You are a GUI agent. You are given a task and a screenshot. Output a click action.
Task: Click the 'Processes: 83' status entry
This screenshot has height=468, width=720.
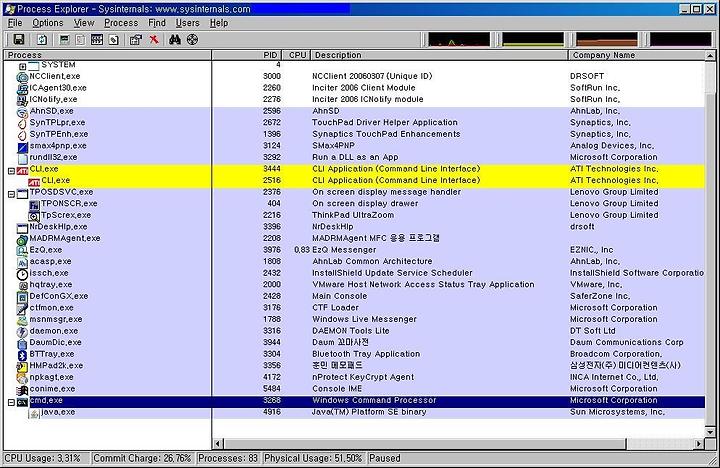pyautogui.click(x=228, y=458)
